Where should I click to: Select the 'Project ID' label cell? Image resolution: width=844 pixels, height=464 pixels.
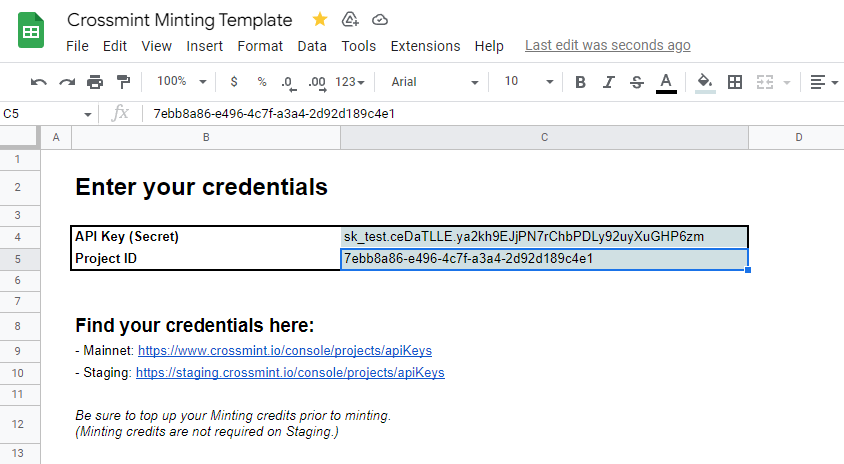[x=206, y=259]
